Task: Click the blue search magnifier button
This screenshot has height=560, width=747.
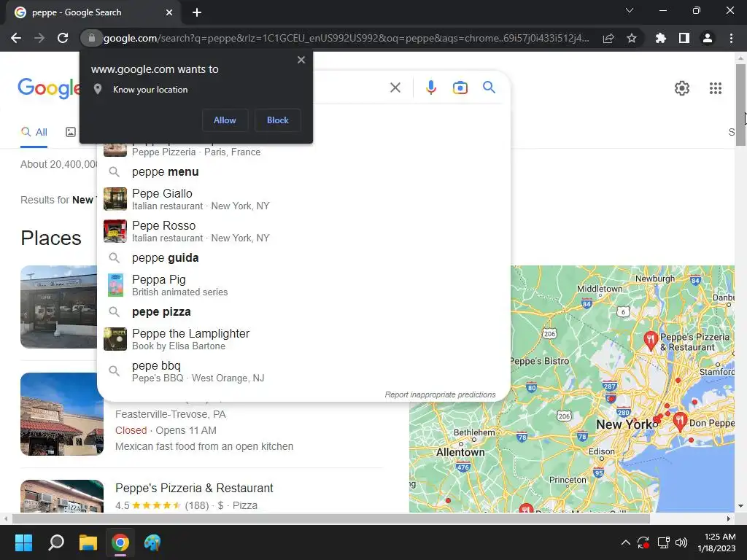Action: pos(489,87)
